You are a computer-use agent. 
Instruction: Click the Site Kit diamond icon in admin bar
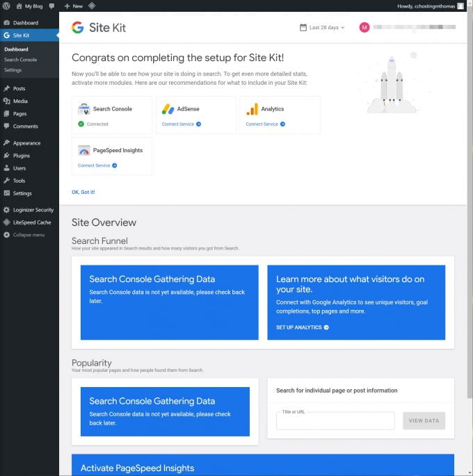tap(92, 6)
